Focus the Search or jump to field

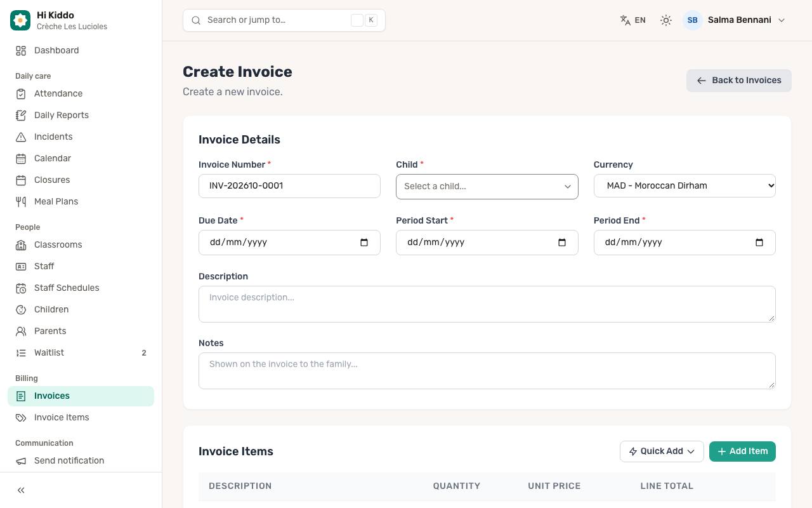284,20
